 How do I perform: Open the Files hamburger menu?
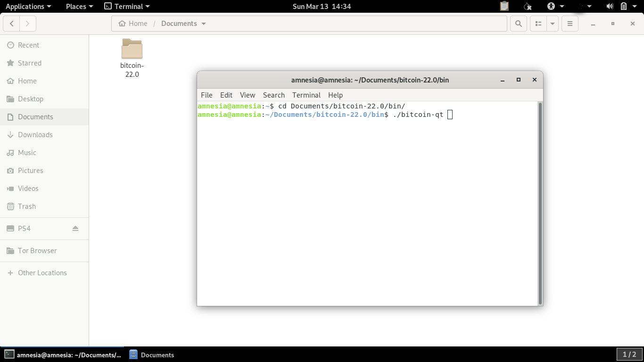pos(570,24)
